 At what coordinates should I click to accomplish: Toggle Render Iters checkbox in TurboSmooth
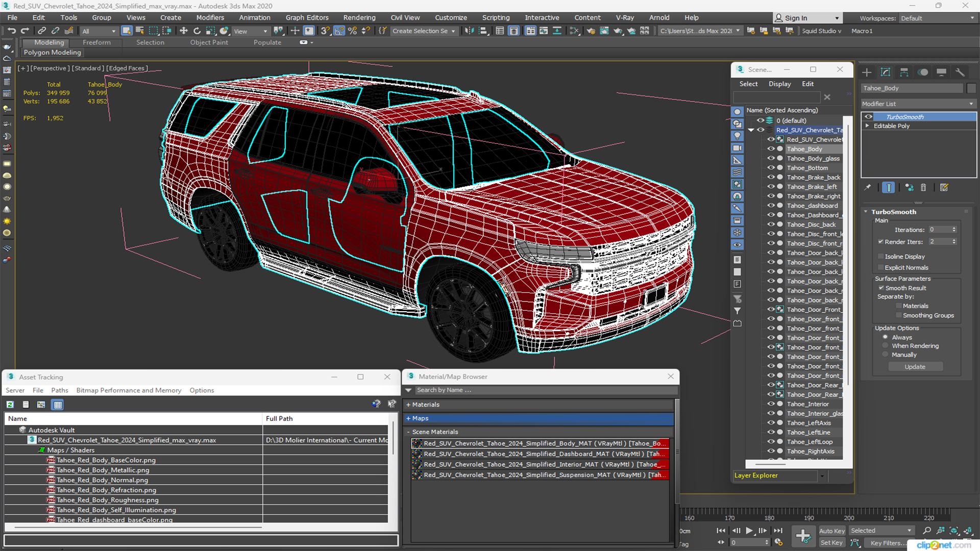(x=881, y=242)
